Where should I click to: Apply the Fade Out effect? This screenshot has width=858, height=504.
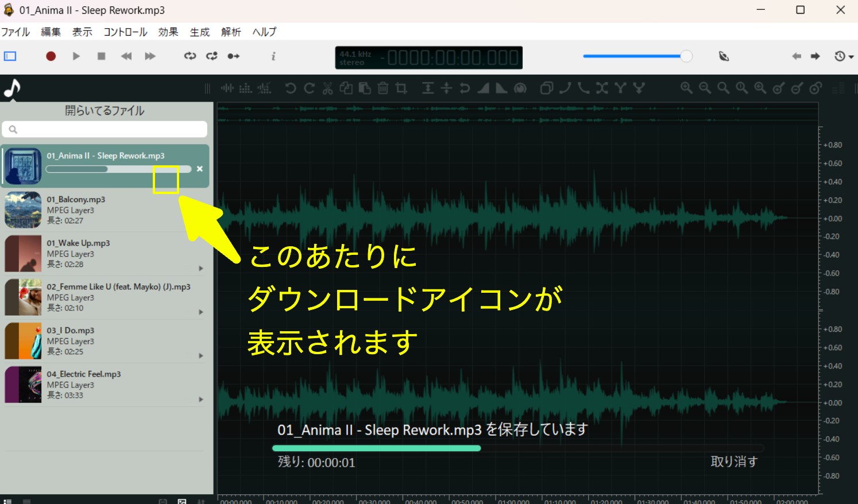[501, 88]
